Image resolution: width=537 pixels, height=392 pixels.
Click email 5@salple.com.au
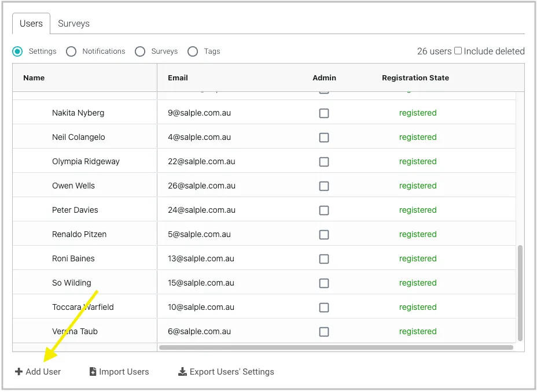click(199, 234)
